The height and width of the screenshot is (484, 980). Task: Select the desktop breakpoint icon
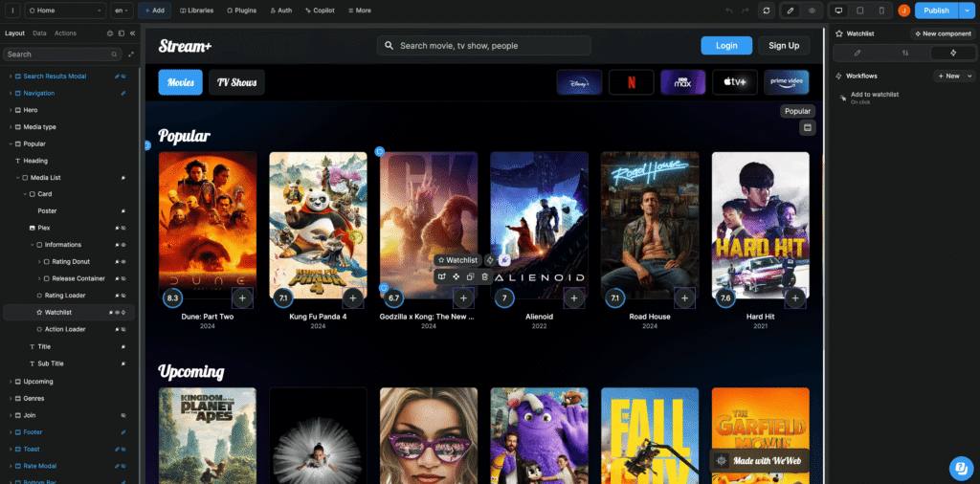coord(838,11)
